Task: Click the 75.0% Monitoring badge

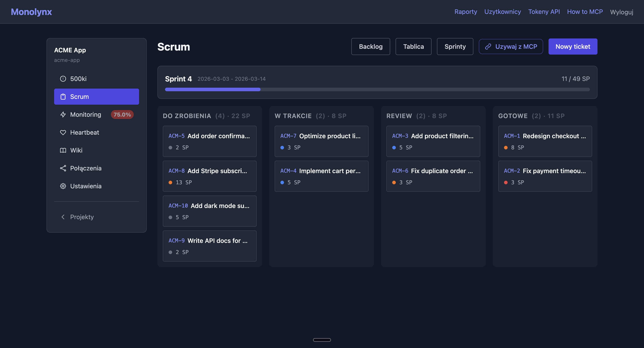Action: 122,115
